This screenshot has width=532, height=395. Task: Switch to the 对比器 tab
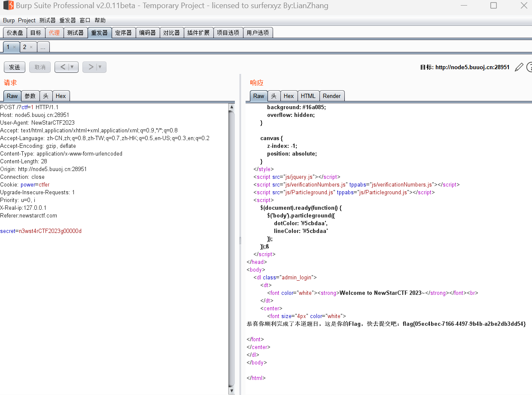click(x=171, y=33)
